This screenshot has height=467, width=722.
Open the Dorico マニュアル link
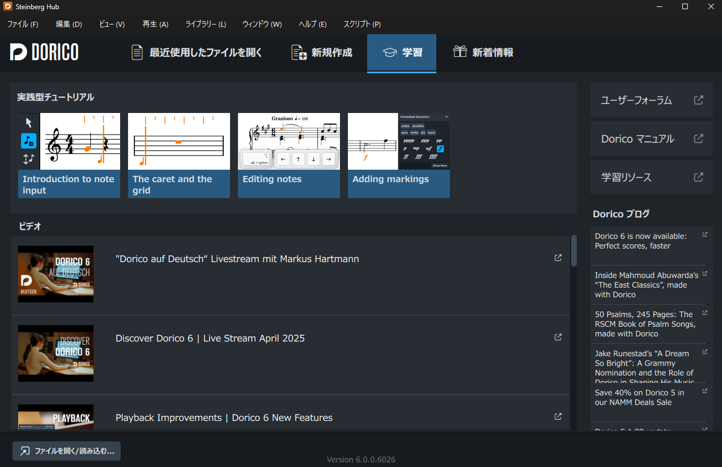coord(651,139)
